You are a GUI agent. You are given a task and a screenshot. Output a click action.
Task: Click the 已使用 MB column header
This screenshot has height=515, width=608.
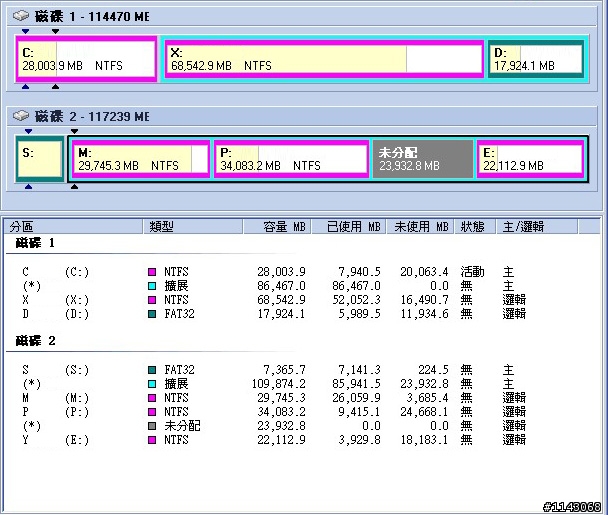click(x=349, y=226)
